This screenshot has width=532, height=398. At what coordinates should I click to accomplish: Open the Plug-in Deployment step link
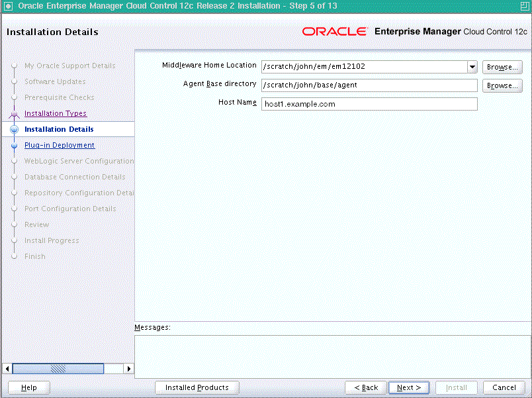[60, 145]
